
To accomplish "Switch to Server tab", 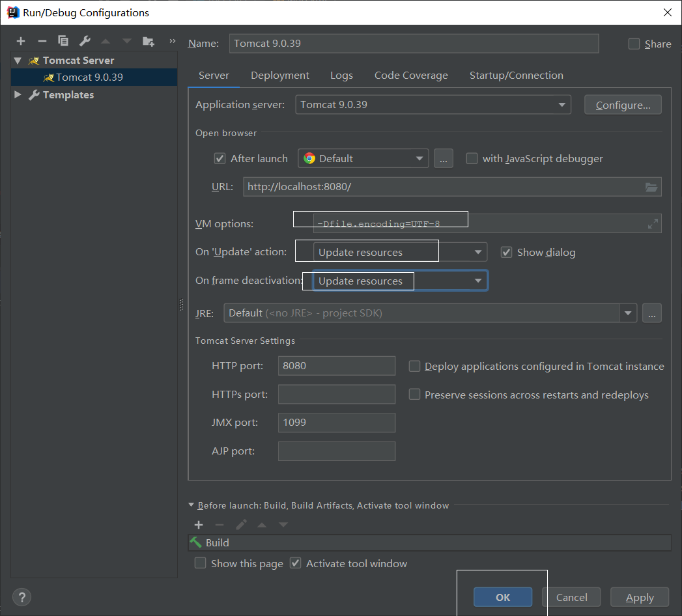I will (214, 76).
